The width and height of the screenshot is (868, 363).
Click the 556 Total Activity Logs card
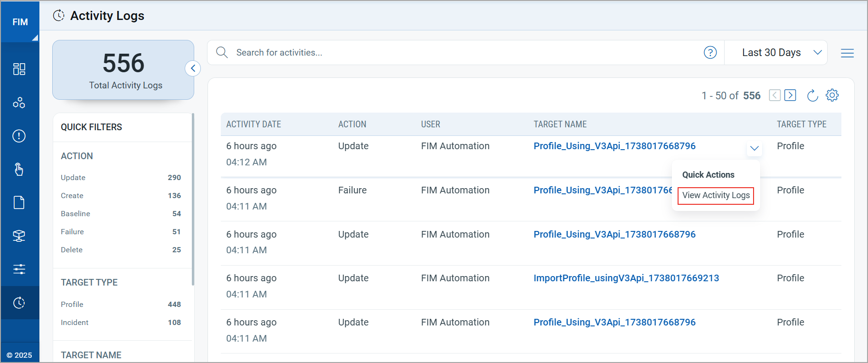coord(123,70)
